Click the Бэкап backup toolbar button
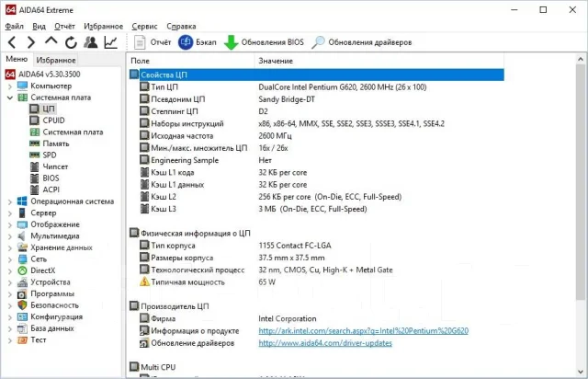The height and width of the screenshot is (379, 588). pyautogui.click(x=198, y=42)
